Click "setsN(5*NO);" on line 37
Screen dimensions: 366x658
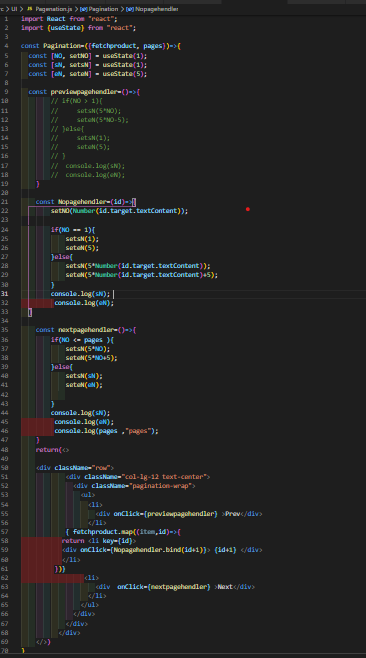(x=88, y=349)
